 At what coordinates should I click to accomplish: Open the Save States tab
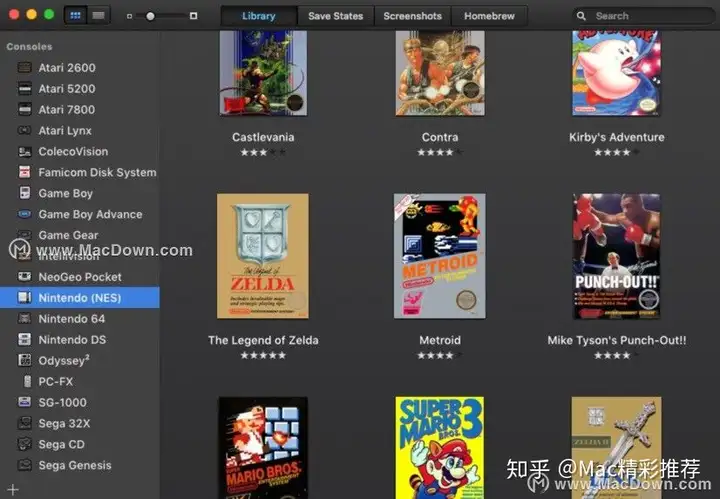[x=336, y=16]
